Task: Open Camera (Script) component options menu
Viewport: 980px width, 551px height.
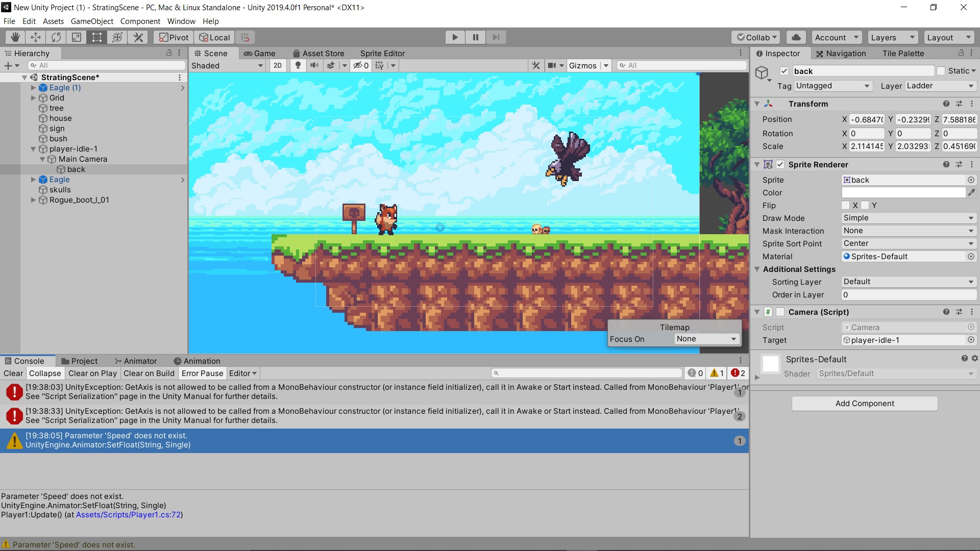Action: [x=972, y=312]
